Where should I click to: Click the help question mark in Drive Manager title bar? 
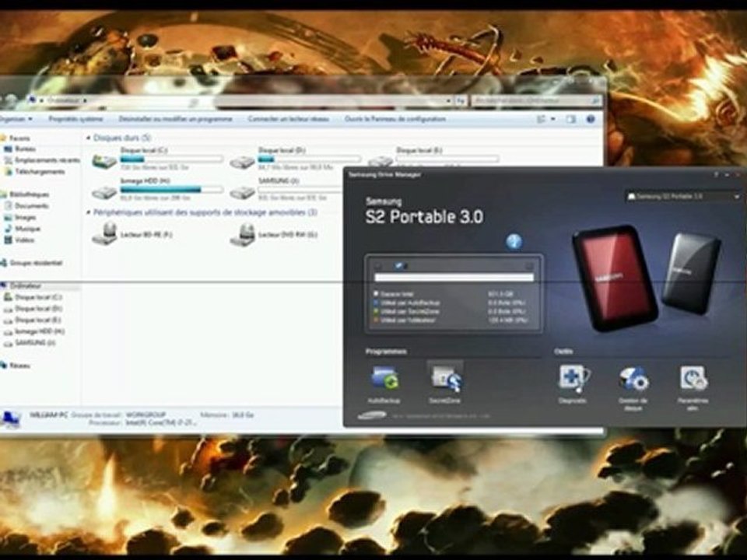[716, 175]
